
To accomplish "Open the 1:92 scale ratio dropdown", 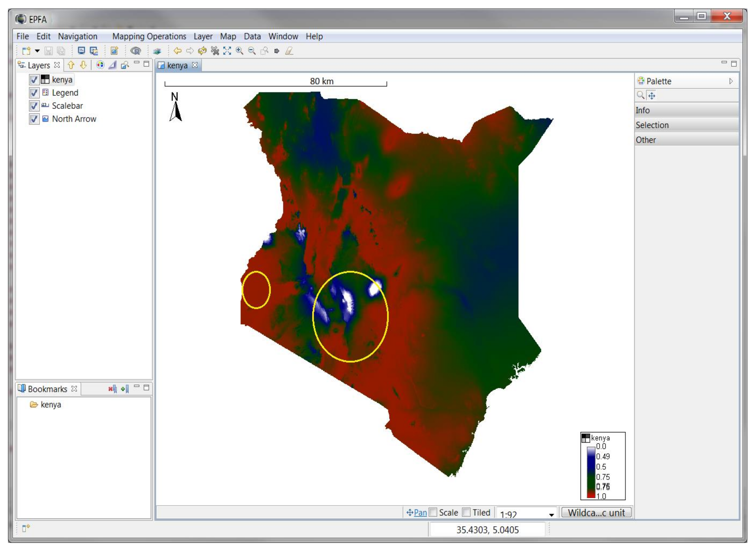I will pos(551,515).
